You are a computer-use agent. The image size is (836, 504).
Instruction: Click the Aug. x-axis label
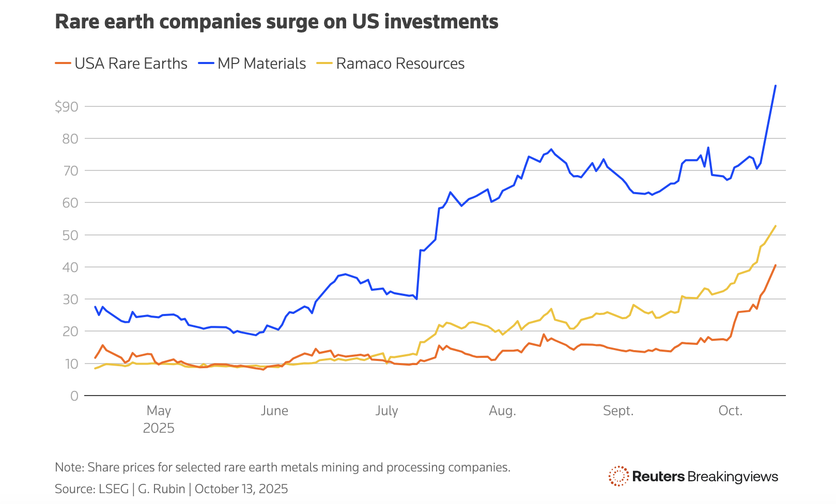(x=502, y=411)
